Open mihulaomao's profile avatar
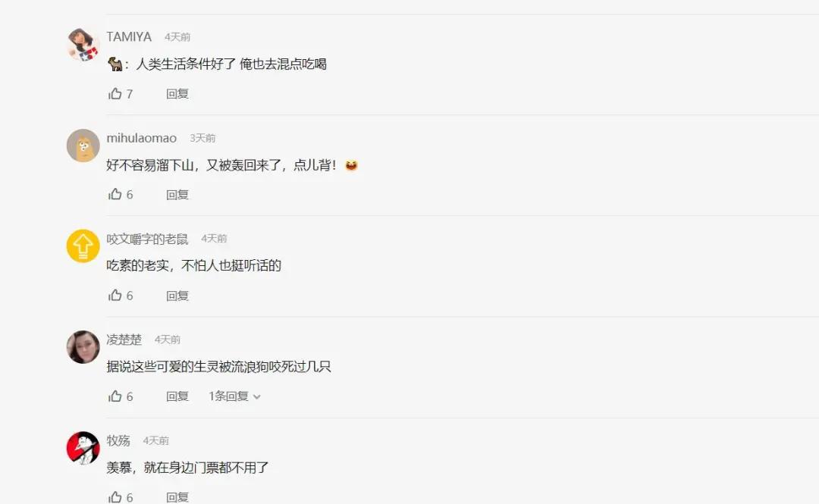 [83, 146]
